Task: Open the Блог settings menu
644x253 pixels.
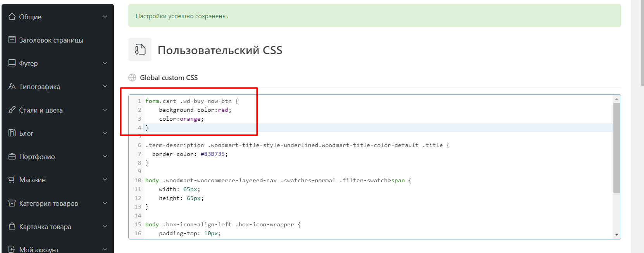Action: [58, 133]
